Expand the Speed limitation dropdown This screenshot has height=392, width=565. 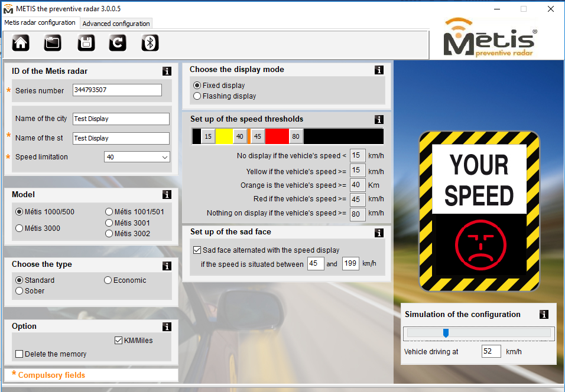[x=164, y=157]
